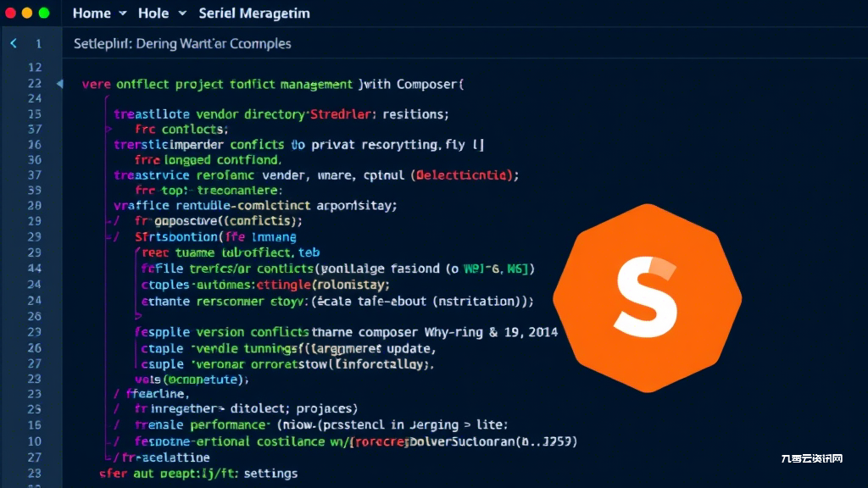Click line number 10 in the gutter
The image size is (868, 488).
(x=35, y=441)
